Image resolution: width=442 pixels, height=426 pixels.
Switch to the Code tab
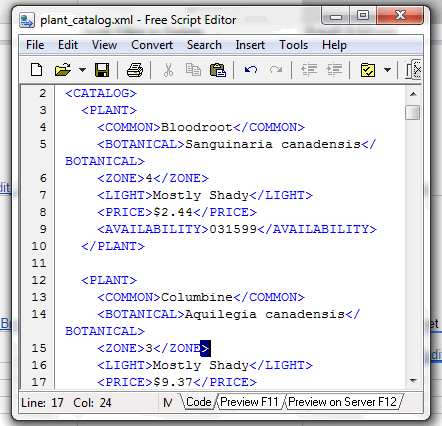tap(198, 402)
